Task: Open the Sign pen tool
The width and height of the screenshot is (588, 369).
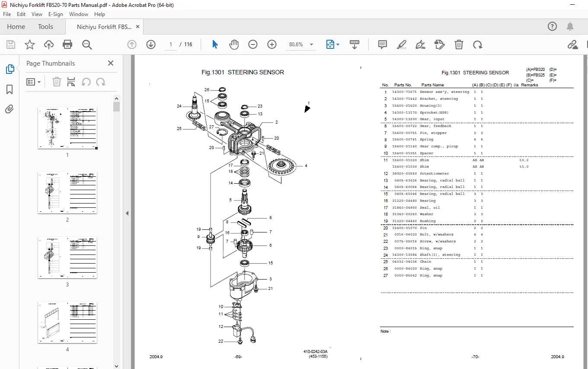Action: coord(420,45)
